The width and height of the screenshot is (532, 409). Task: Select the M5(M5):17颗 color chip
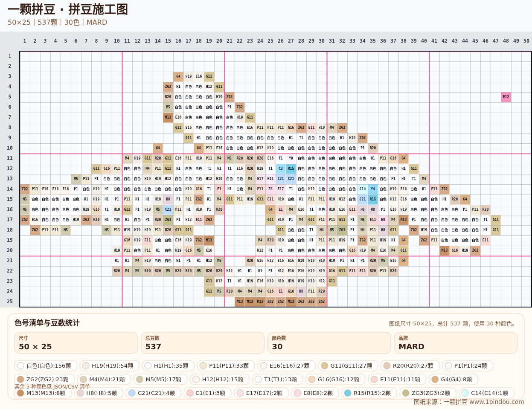click(x=160, y=380)
